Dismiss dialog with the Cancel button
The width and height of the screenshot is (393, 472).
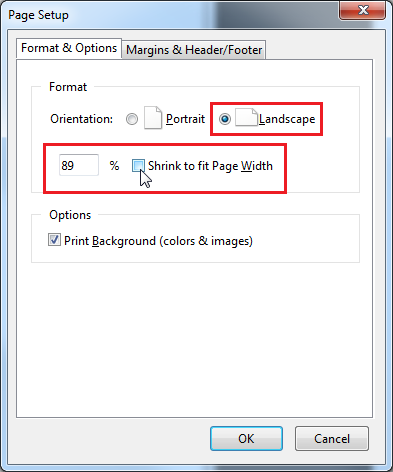coord(332,439)
